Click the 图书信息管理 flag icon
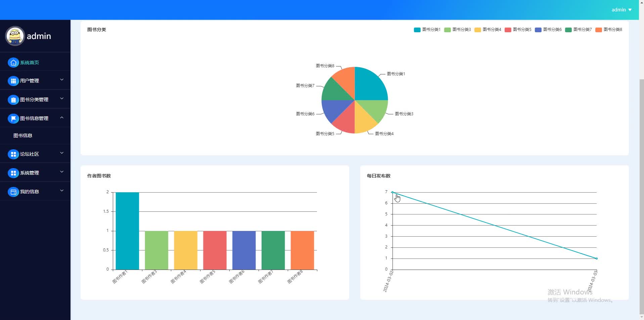The height and width of the screenshot is (320, 644). click(13, 118)
